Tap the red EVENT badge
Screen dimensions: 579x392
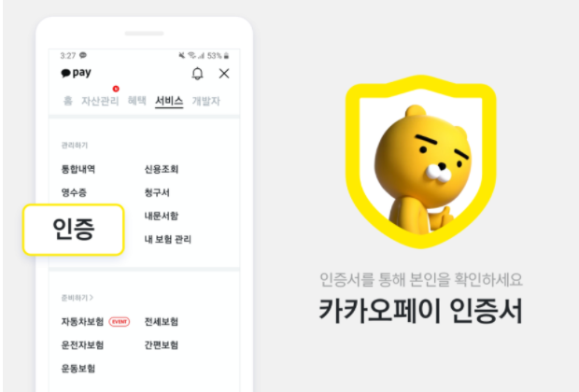click(x=120, y=322)
